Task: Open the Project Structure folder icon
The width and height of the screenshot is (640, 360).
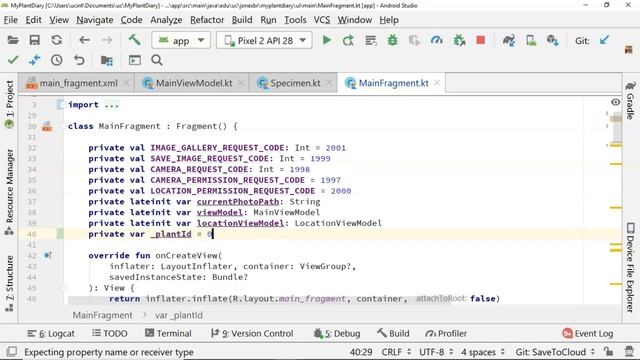Action: pos(107,60)
